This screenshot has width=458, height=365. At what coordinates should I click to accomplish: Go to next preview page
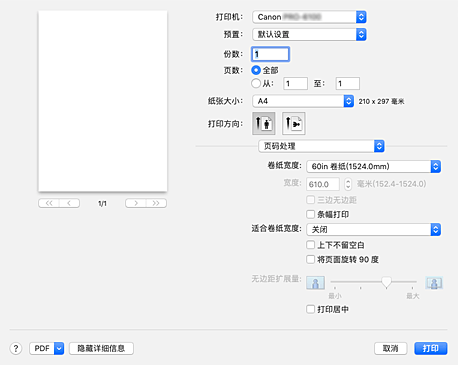pyautogui.click(x=136, y=203)
